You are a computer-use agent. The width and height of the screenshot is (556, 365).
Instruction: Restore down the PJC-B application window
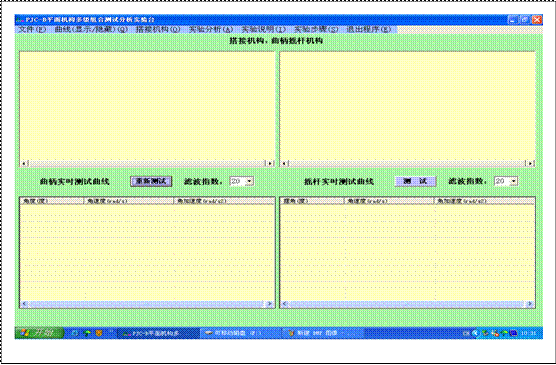(525, 20)
